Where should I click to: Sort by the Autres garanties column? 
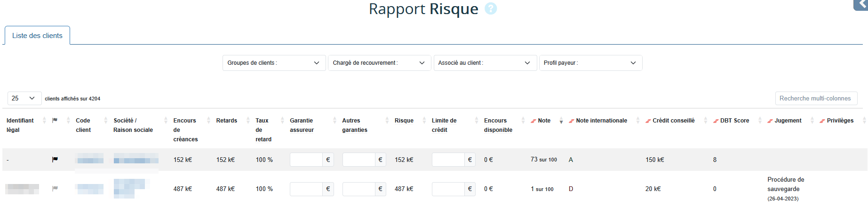coord(355,125)
